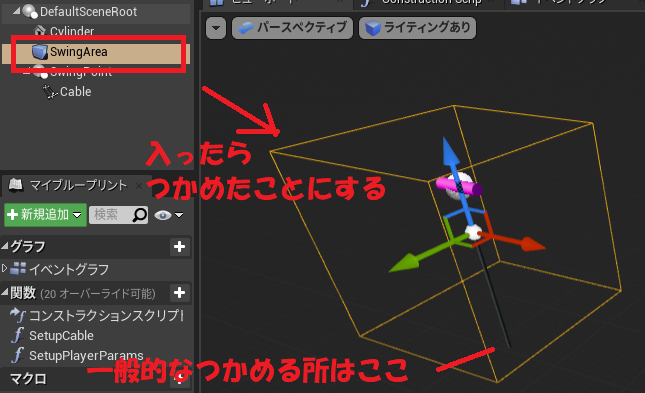The image size is (645, 393).
Task: Collapse the 関数 section
Action: 5,292
